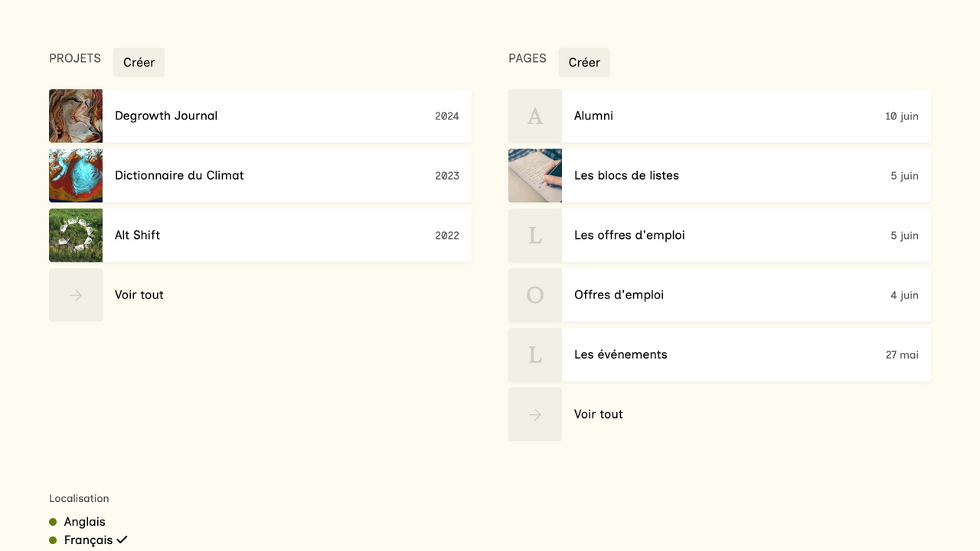Viewport: 980px width, 551px height.
Task: Open the Les blocs de listes thumbnail
Action: (x=535, y=175)
